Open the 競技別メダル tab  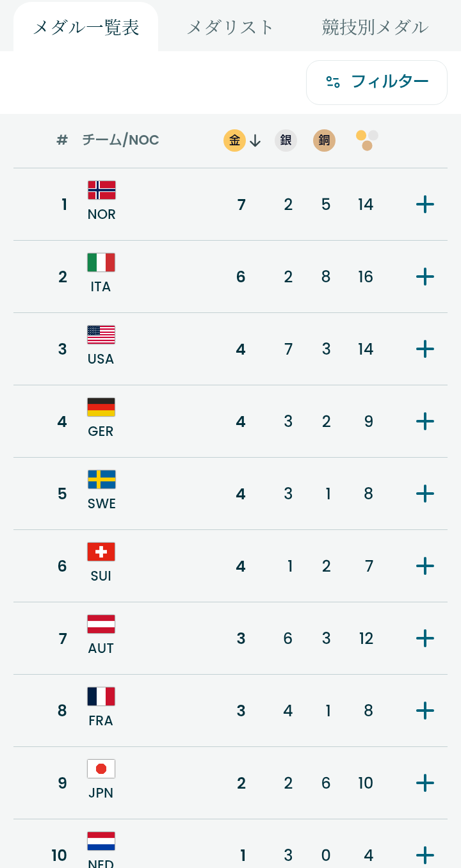click(375, 28)
